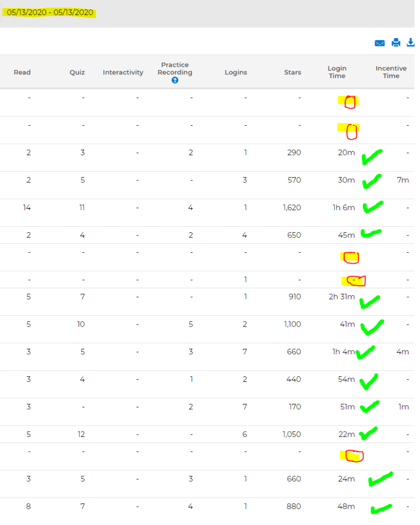Click the email report envelope icon
420x525 pixels.
click(x=379, y=43)
